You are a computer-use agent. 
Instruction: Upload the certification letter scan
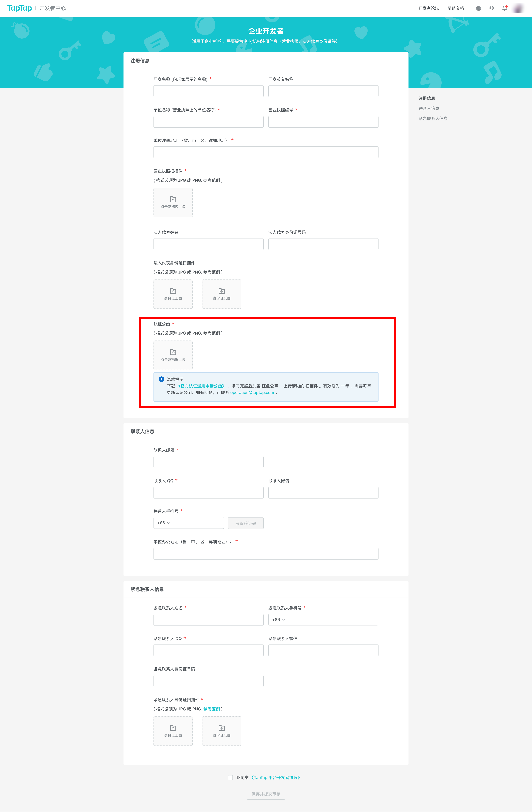[173, 355]
